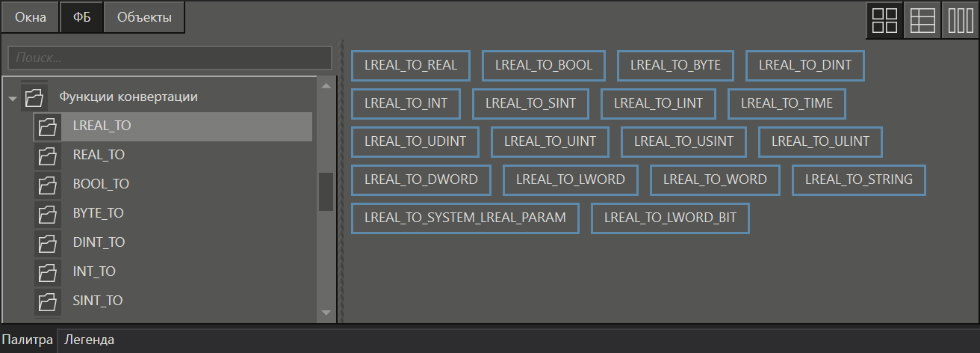This screenshot has height=353, width=980.
Task: Open the Окна tab
Action: 31,18
